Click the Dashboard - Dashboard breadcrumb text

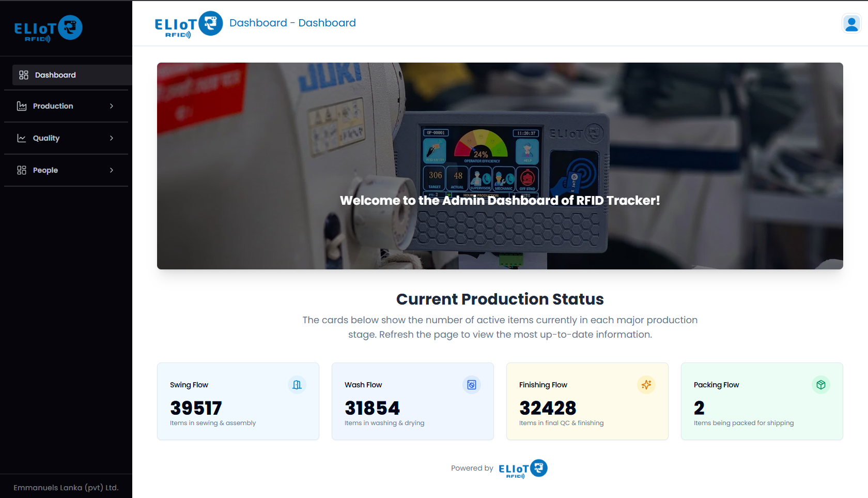[292, 23]
